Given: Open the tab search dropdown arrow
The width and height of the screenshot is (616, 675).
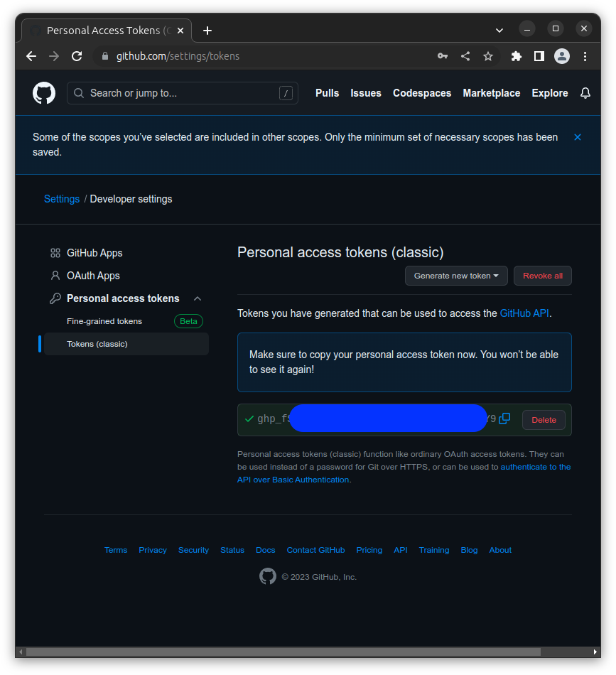Looking at the screenshot, I should coord(499,31).
